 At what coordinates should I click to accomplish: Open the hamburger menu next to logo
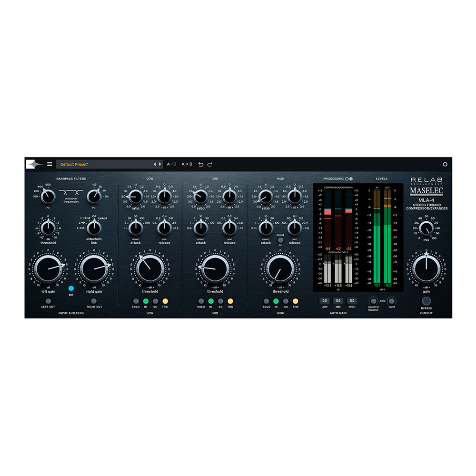pos(50,164)
